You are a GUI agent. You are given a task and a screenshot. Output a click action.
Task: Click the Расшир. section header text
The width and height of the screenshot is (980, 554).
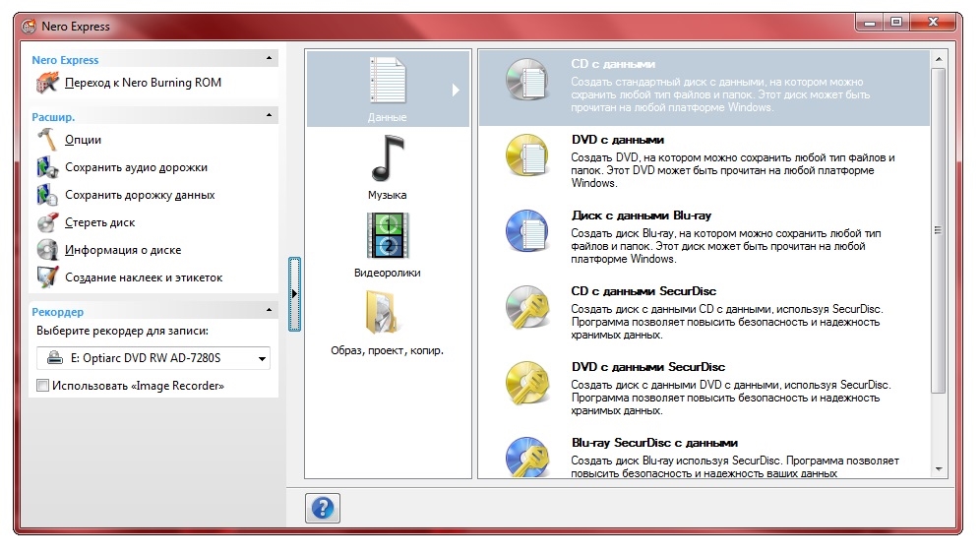point(53,117)
